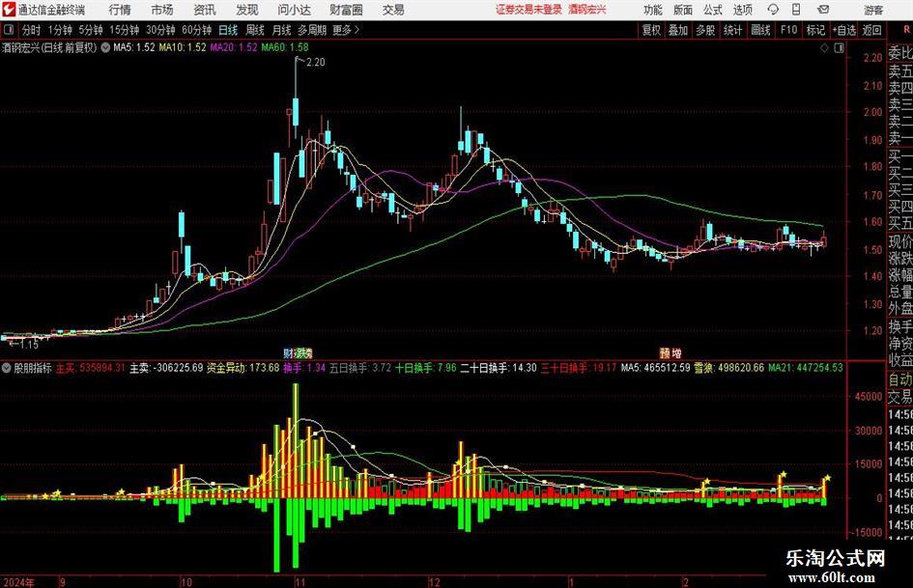Viewport: 913px width, 588px height.
Task: Open the 公式 menu
Action: click(713, 10)
